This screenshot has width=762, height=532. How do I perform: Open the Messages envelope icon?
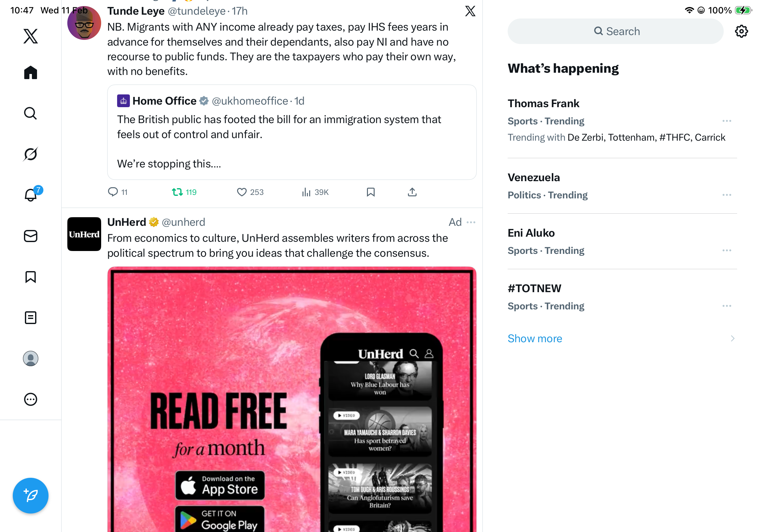[31, 236]
